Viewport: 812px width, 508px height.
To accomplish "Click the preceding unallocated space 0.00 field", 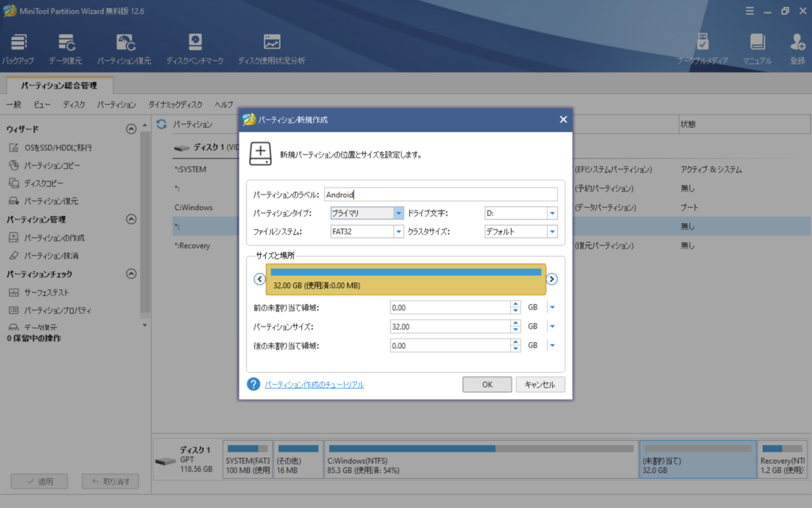I will [450, 308].
